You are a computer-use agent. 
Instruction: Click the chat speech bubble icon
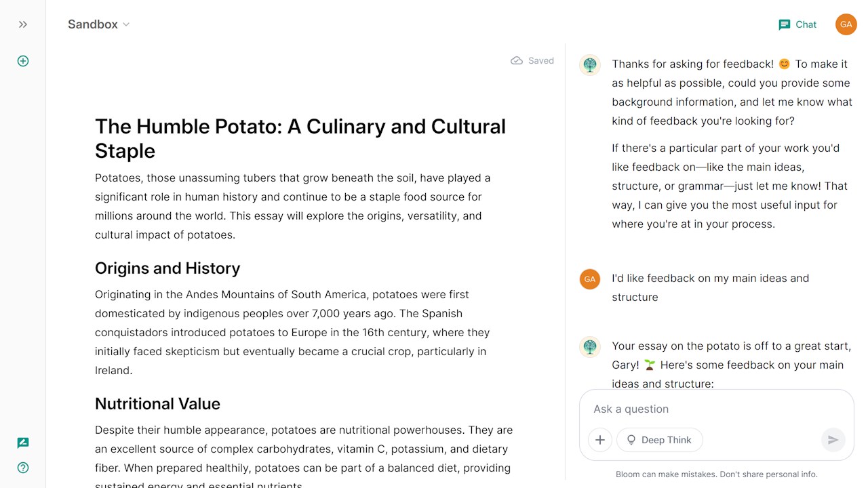point(785,24)
